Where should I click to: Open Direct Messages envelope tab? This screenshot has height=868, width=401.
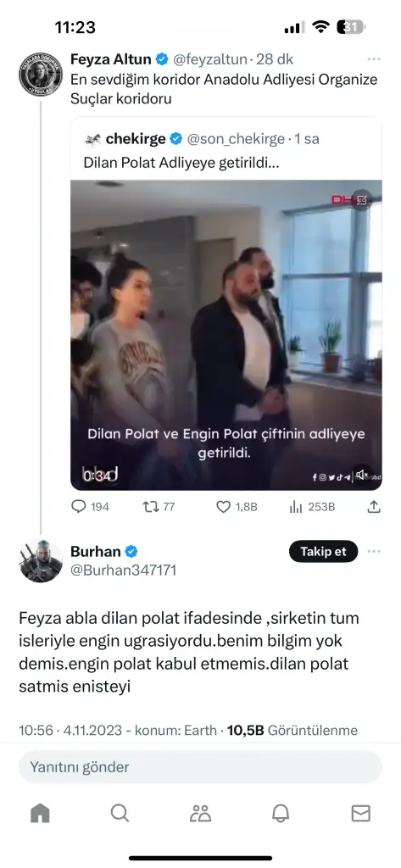coord(360,813)
